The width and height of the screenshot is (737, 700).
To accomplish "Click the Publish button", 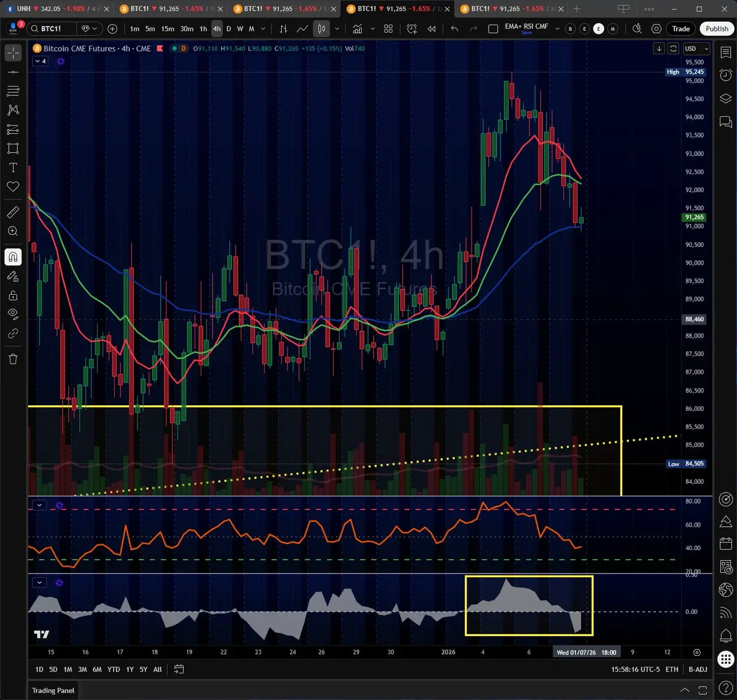I will tap(717, 29).
